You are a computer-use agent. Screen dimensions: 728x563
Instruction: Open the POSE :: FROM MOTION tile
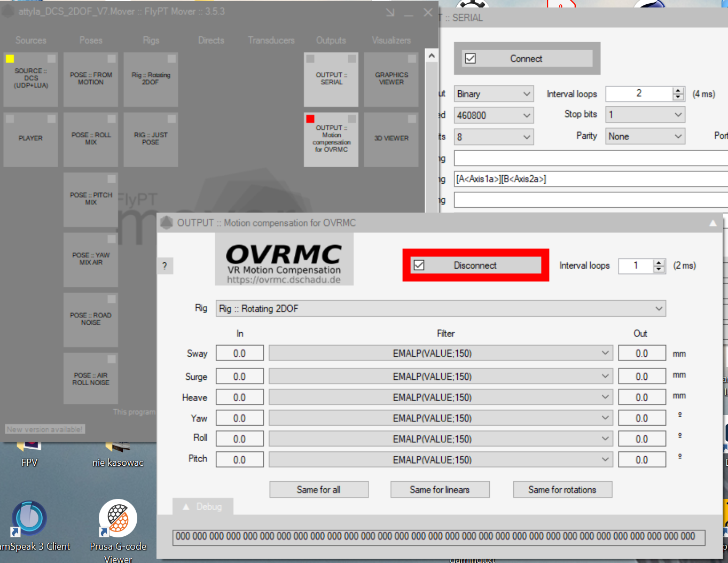[x=91, y=79]
